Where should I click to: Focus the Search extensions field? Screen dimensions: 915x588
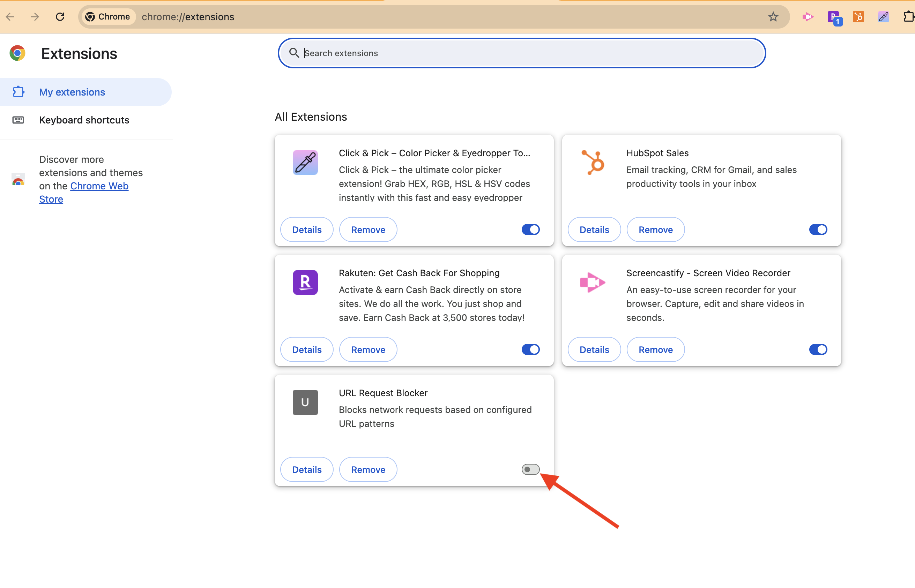522,53
